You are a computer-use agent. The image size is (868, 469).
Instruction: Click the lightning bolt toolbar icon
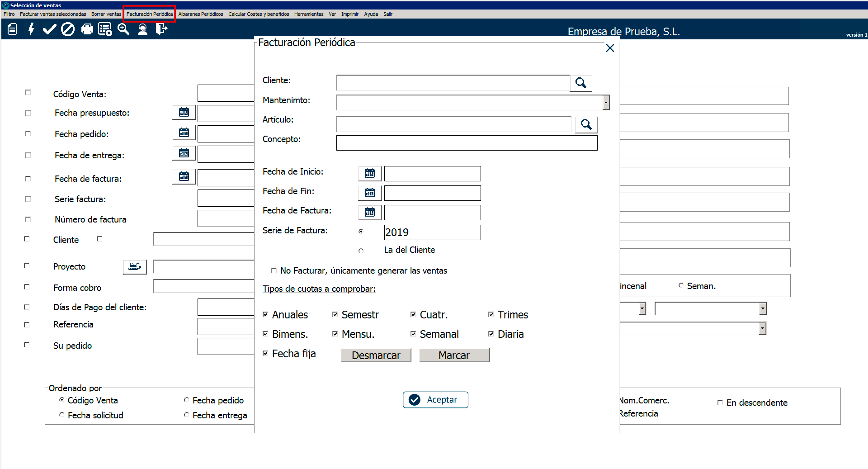coord(31,29)
